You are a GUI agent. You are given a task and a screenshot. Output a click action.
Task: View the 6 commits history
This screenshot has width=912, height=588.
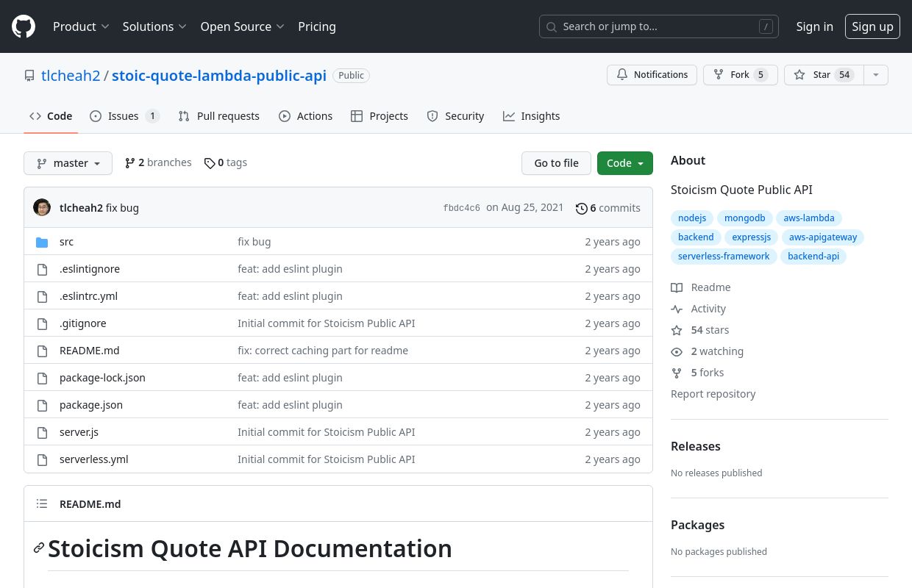[x=608, y=208]
